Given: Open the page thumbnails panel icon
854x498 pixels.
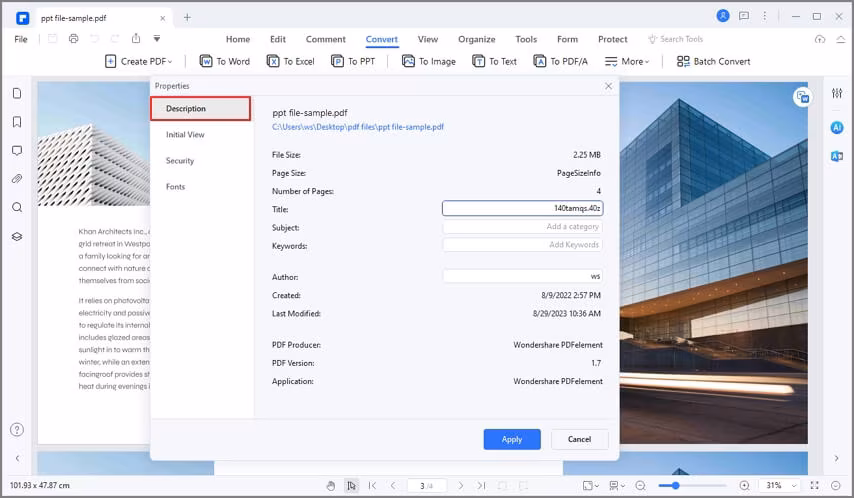Looking at the screenshot, I should pos(17,93).
